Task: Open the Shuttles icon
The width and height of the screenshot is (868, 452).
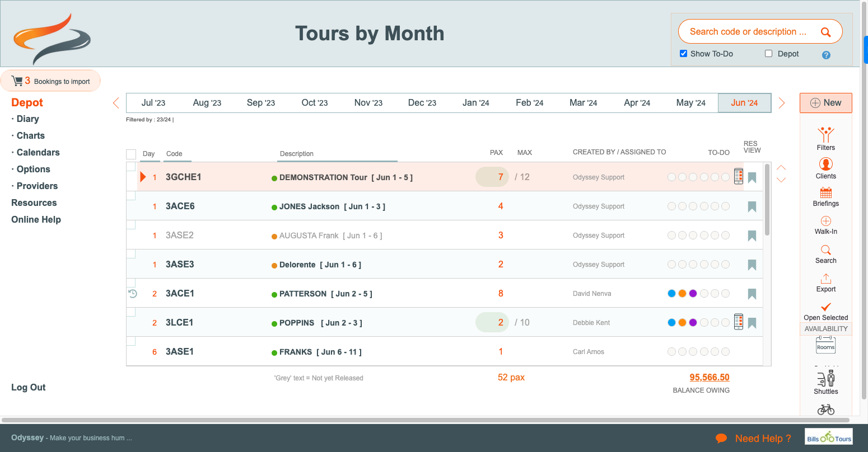Action: 825,379
